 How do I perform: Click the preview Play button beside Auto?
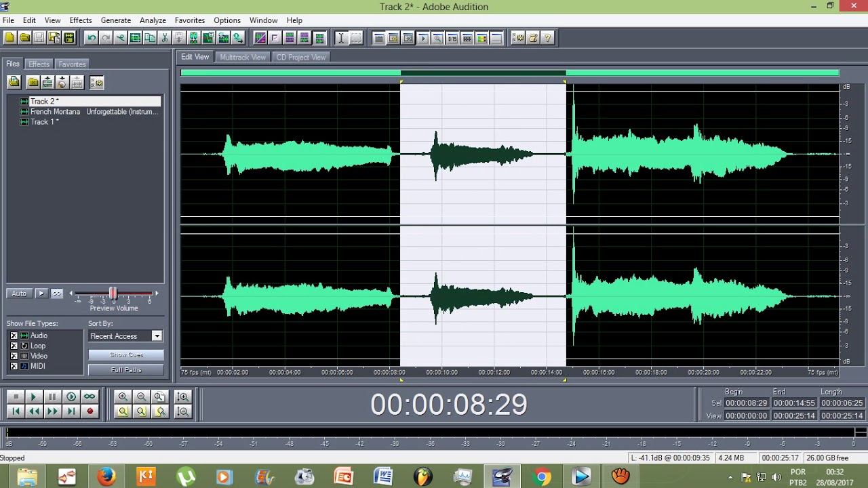pos(41,293)
